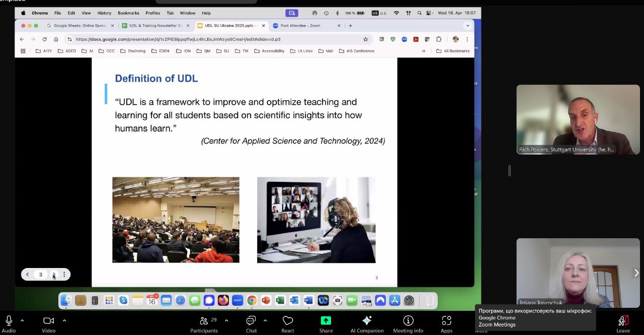Screen dimensions: 644x335
Task: Open Excel from the Dock
Action: [280, 301]
